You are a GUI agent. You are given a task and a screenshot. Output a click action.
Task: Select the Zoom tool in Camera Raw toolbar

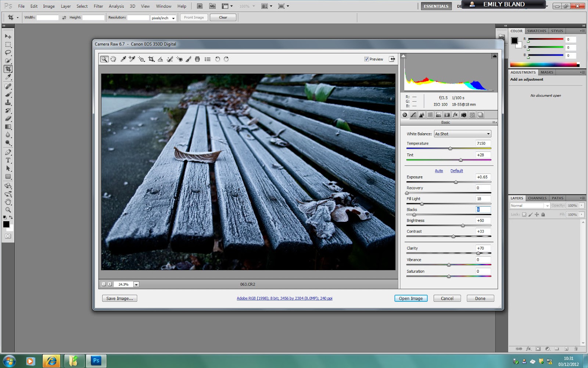coord(104,59)
